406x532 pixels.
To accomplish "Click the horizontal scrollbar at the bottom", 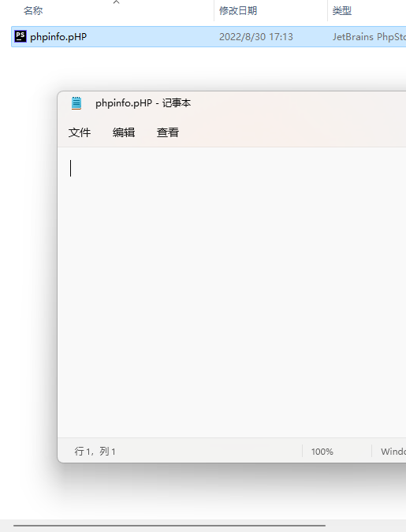I will [169, 526].
